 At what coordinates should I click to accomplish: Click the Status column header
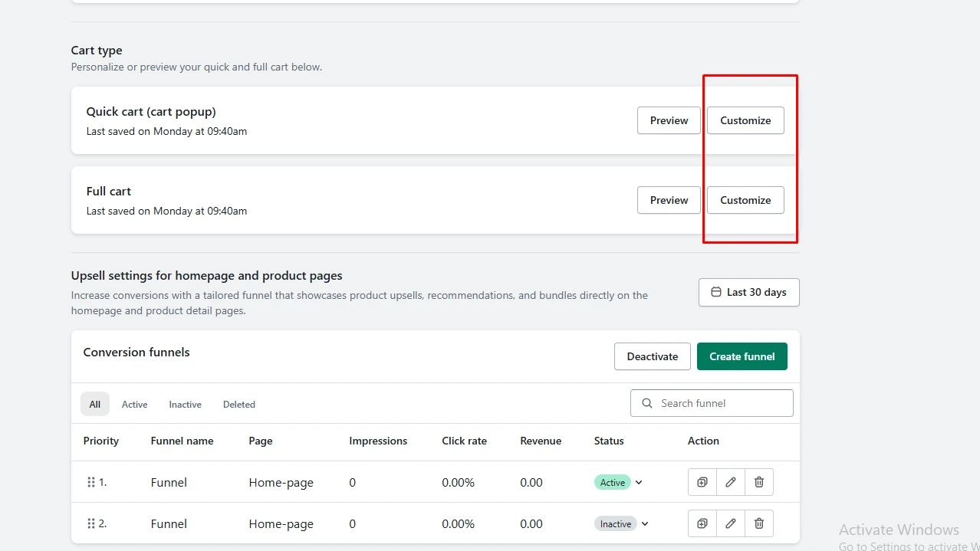pyautogui.click(x=609, y=441)
